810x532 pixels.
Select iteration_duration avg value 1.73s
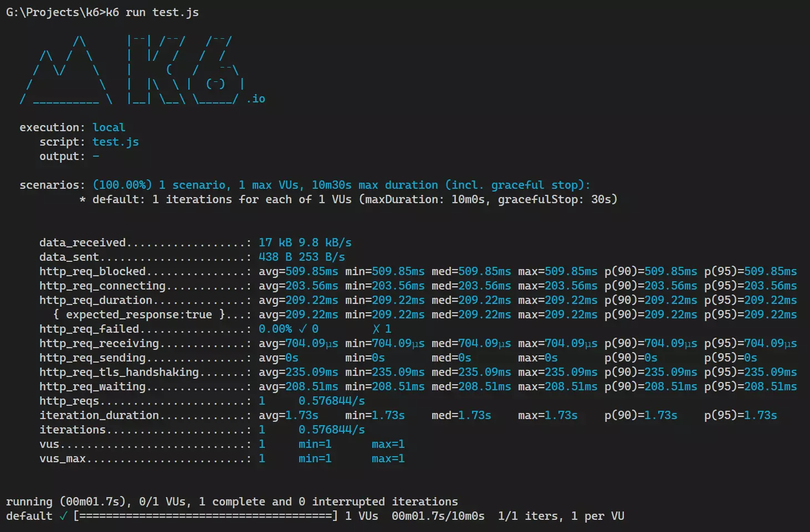click(302, 415)
